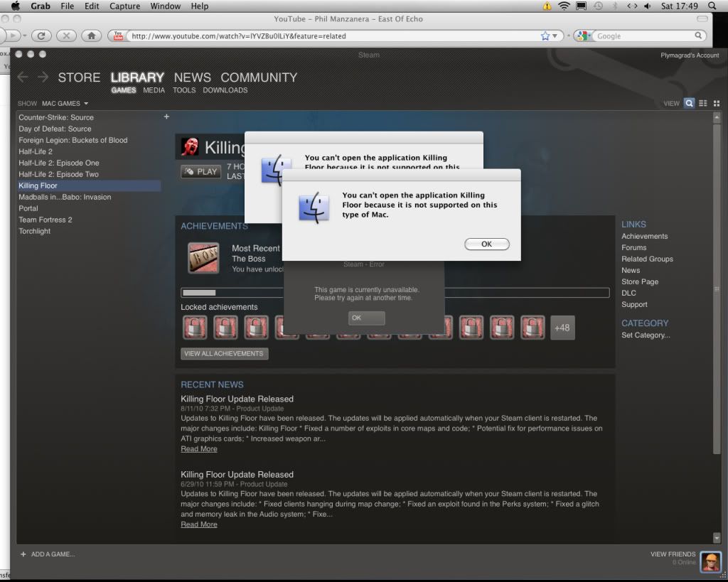
Task: Open the Capture menu in menu bar
Action: click(x=124, y=6)
